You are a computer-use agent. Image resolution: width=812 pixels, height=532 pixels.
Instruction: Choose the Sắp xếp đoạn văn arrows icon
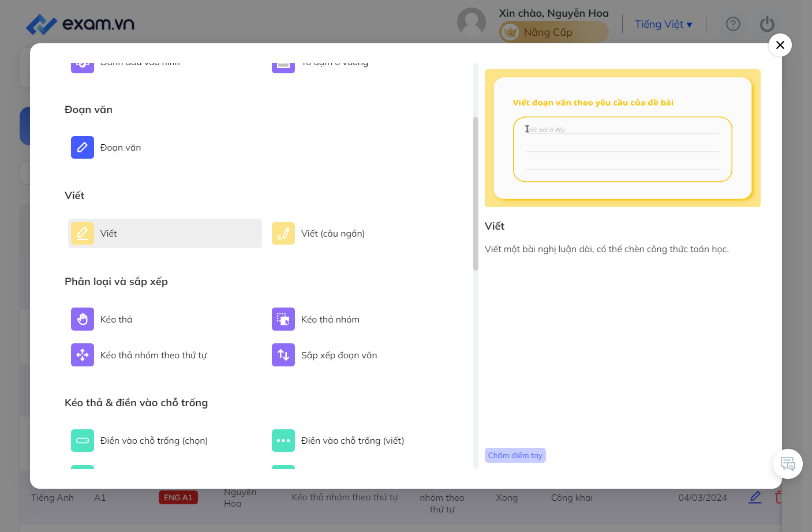click(x=283, y=355)
